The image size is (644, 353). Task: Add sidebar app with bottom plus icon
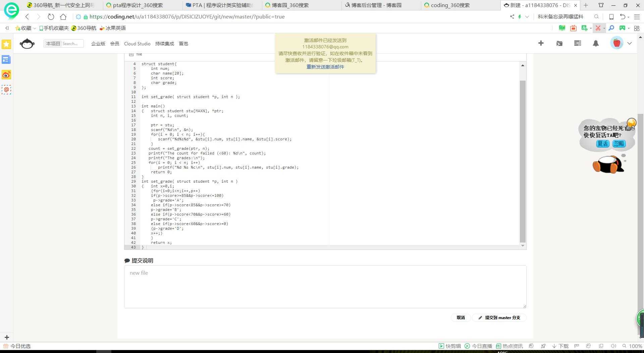click(7, 337)
